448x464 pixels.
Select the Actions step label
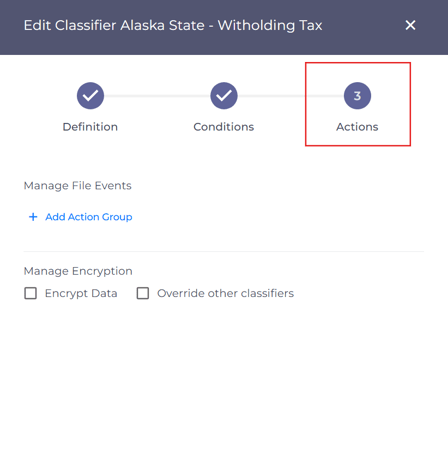(357, 127)
